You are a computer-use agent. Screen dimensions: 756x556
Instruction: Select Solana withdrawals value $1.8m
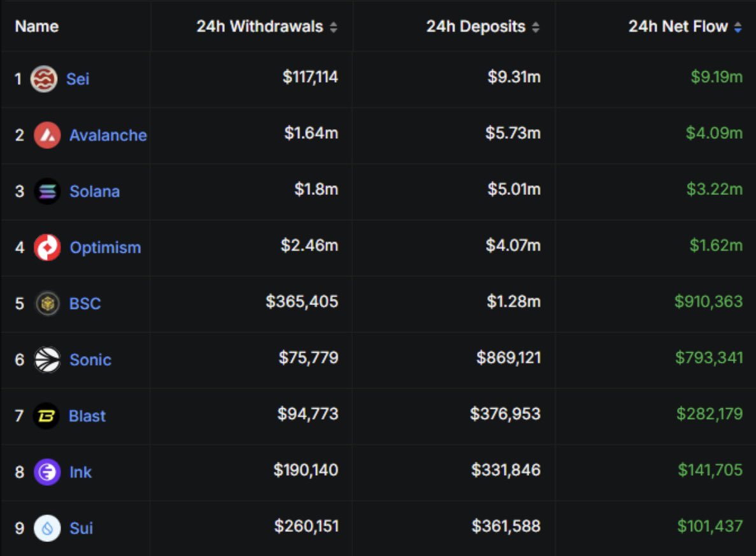pyautogui.click(x=317, y=189)
